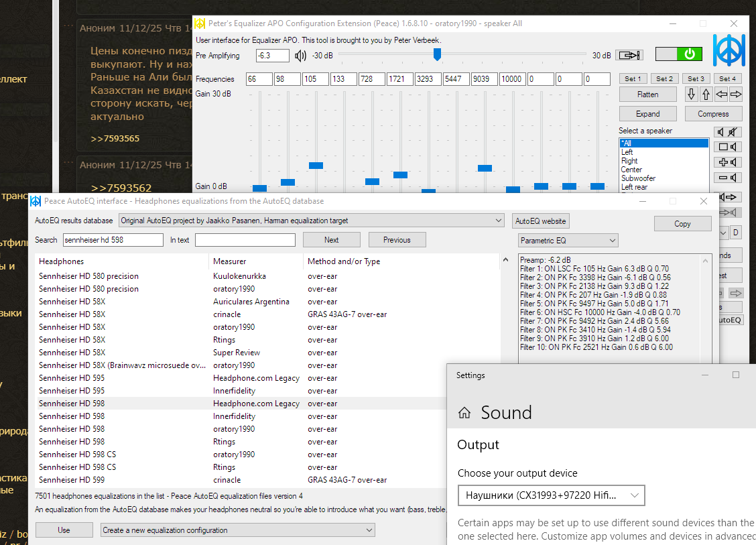Click the minus speaker icon button
756x545 pixels.
point(728,178)
